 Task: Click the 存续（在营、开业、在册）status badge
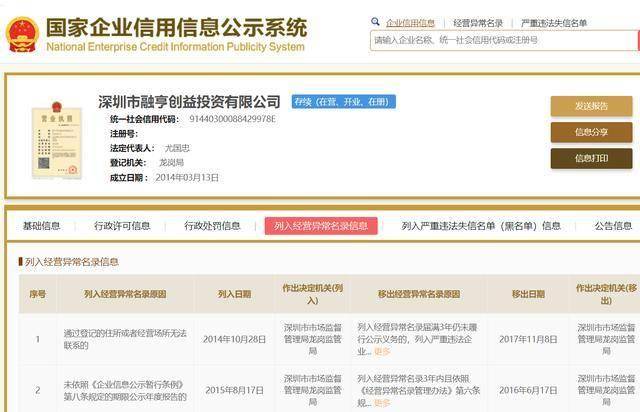[x=344, y=102]
